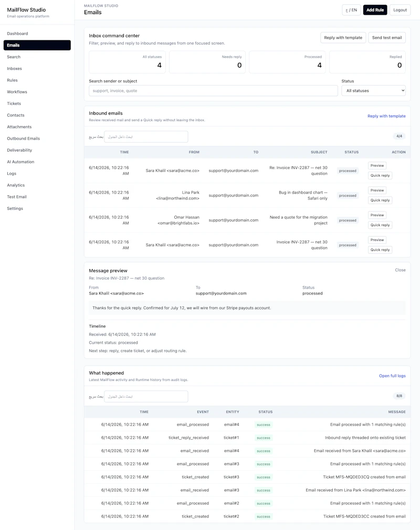Open Test Email page
The width and height of the screenshot is (420, 530).
pyautogui.click(x=17, y=197)
